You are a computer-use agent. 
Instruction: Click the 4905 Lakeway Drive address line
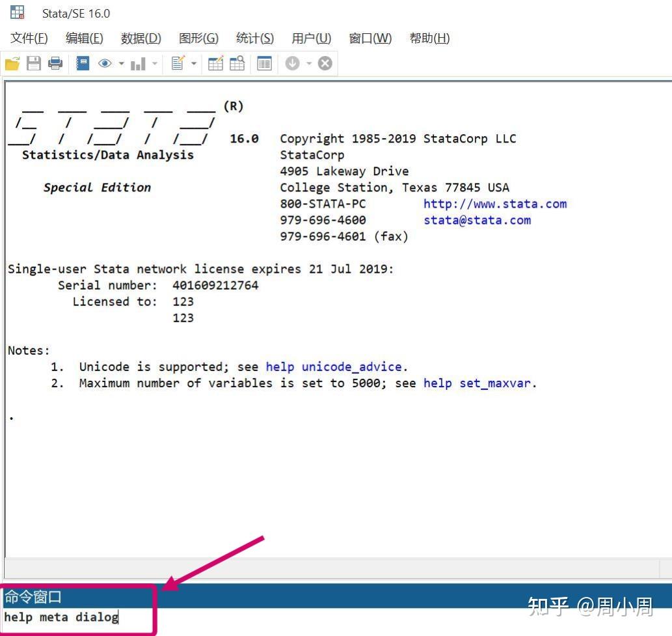344,171
